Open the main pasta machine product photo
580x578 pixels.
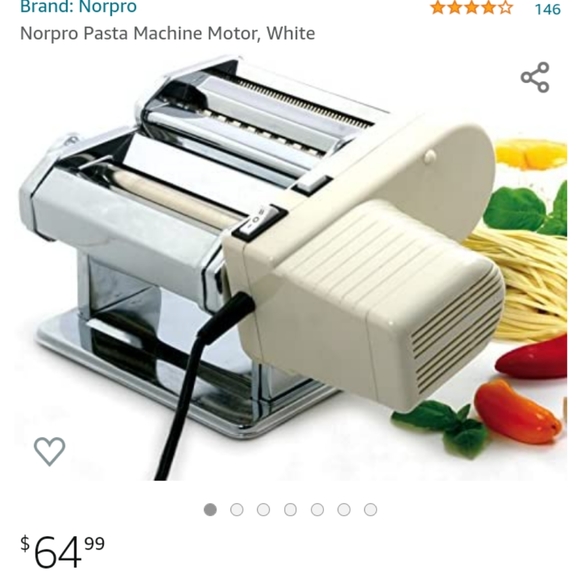290,268
